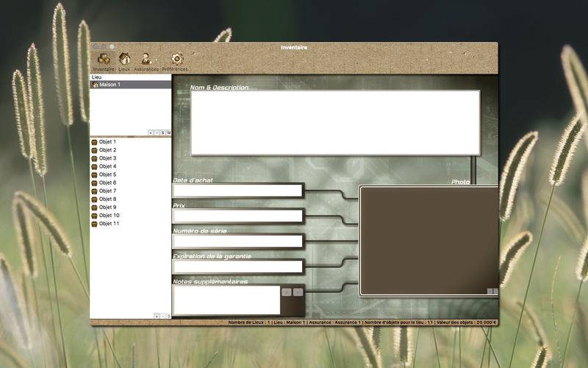This screenshot has width=588, height=368.
Task: Click the Photo preview area
Action: click(428, 241)
